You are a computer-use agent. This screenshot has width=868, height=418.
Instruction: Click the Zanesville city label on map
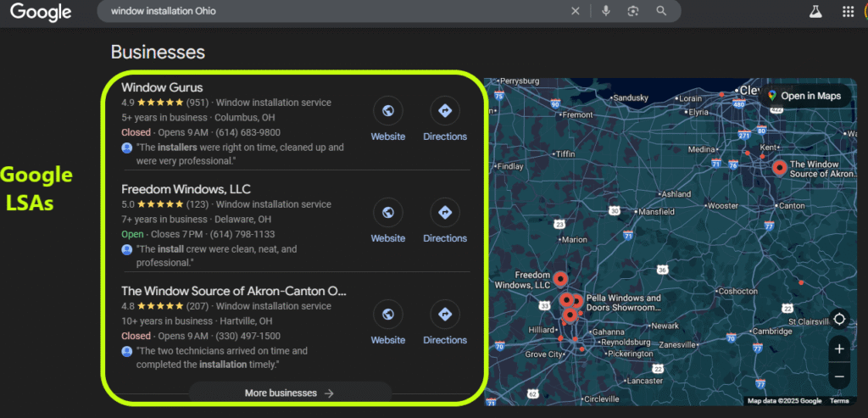click(x=677, y=344)
